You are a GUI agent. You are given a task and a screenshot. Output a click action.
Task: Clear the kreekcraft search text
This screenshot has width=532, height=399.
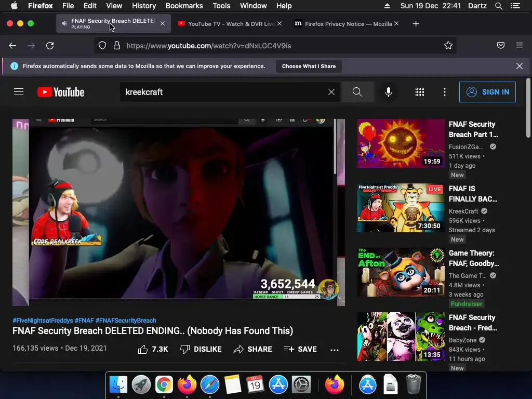[331, 92]
